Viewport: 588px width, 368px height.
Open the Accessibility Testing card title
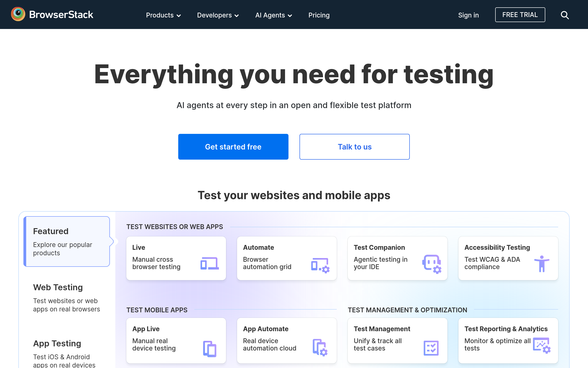tap(497, 247)
